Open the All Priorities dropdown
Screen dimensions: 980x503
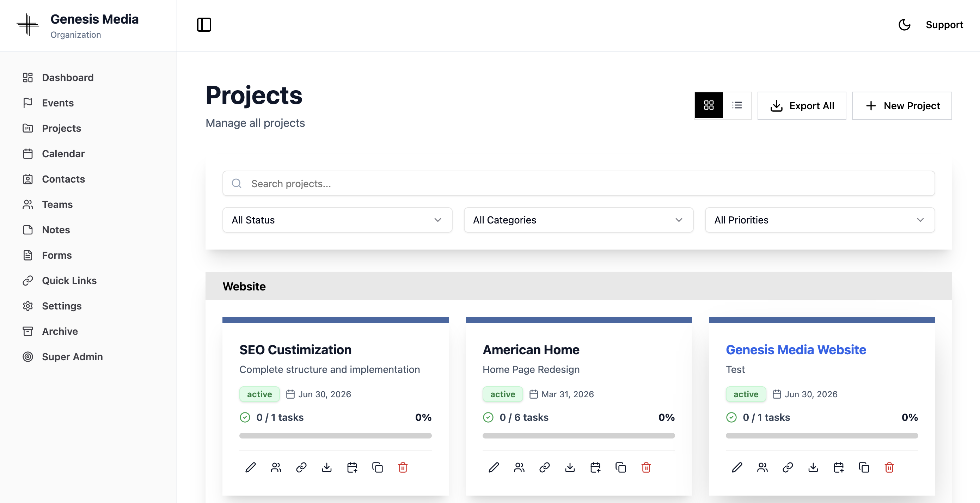pos(820,220)
